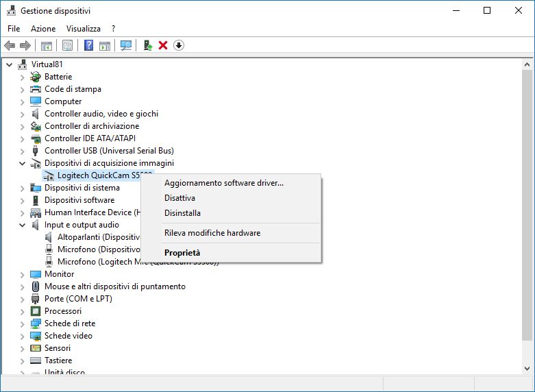
Task: Select the Controller USB tree item
Action: (109, 151)
